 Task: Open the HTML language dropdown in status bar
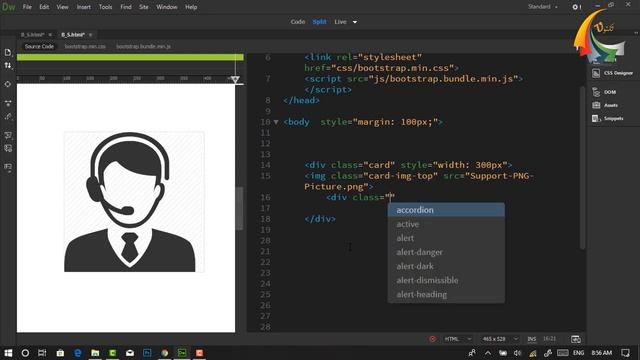click(458, 339)
